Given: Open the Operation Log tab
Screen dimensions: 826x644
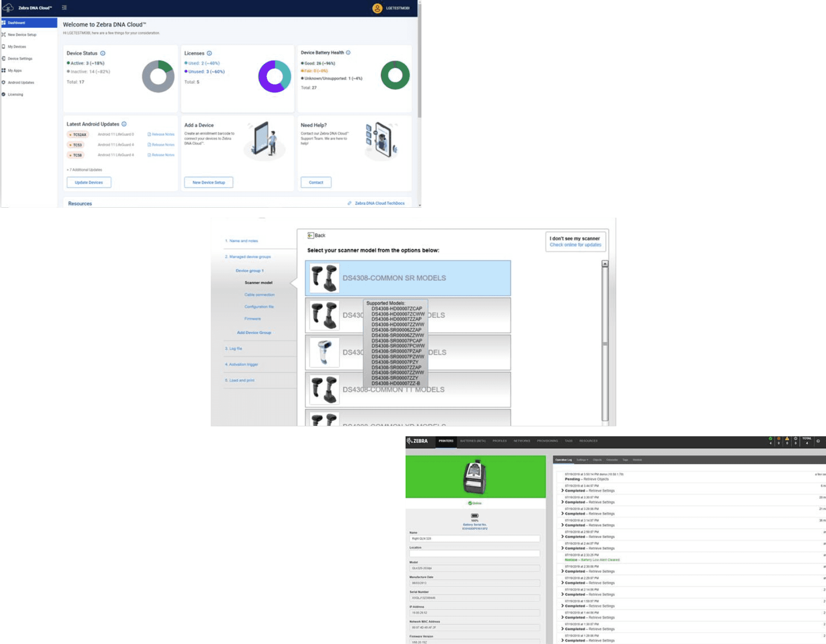Looking at the screenshot, I should tap(564, 460).
